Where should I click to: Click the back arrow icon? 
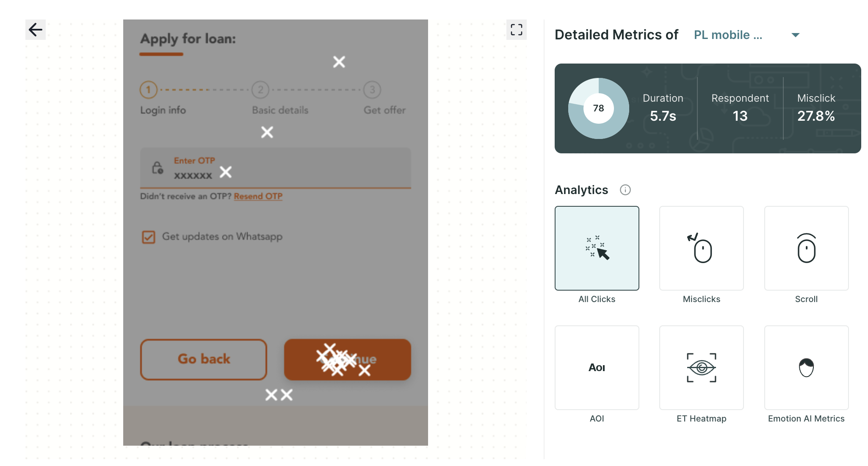click(36, 30)
